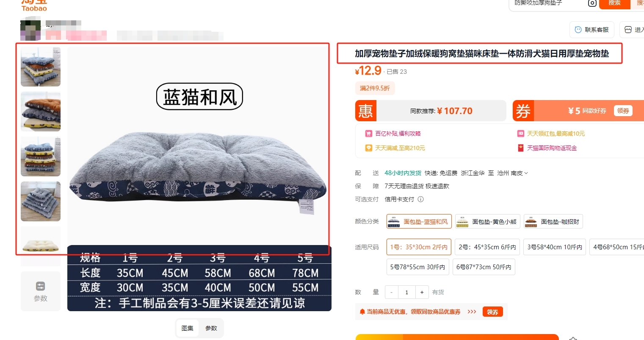This screenshot has width=644, height=340.
Task: Click the camera image-search icon
Action: 592,3
